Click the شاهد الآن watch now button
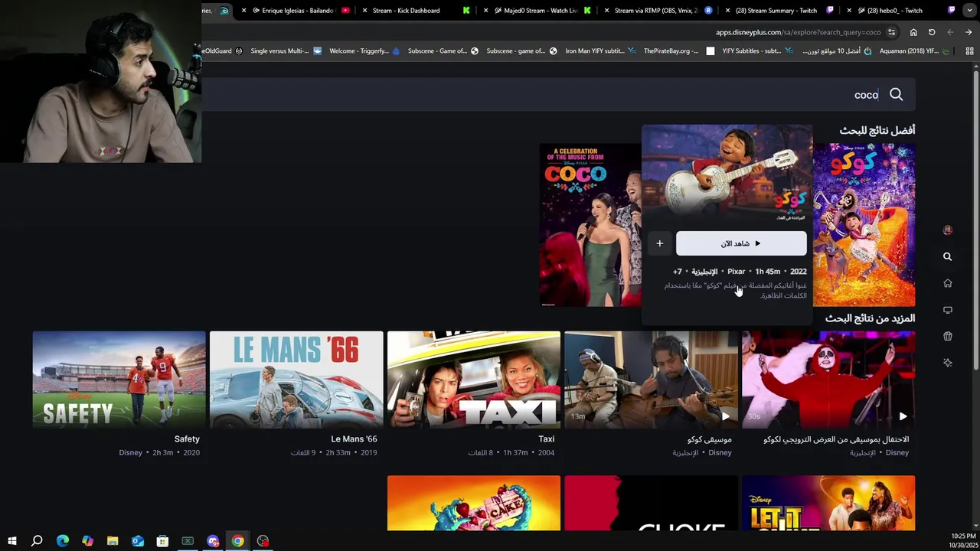Viewport: 980px width, 551px height. (741, 243)
